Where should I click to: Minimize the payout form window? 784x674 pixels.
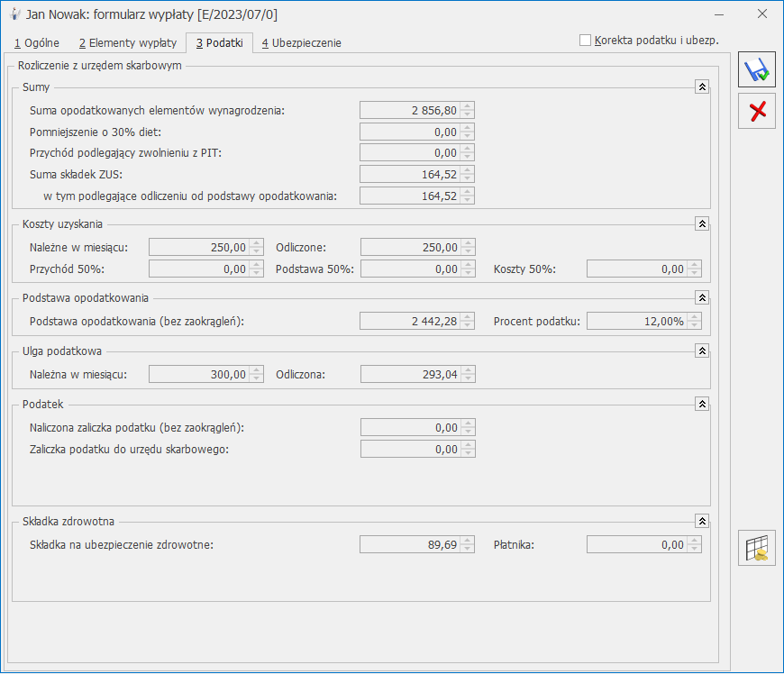(x=719, y=14)
